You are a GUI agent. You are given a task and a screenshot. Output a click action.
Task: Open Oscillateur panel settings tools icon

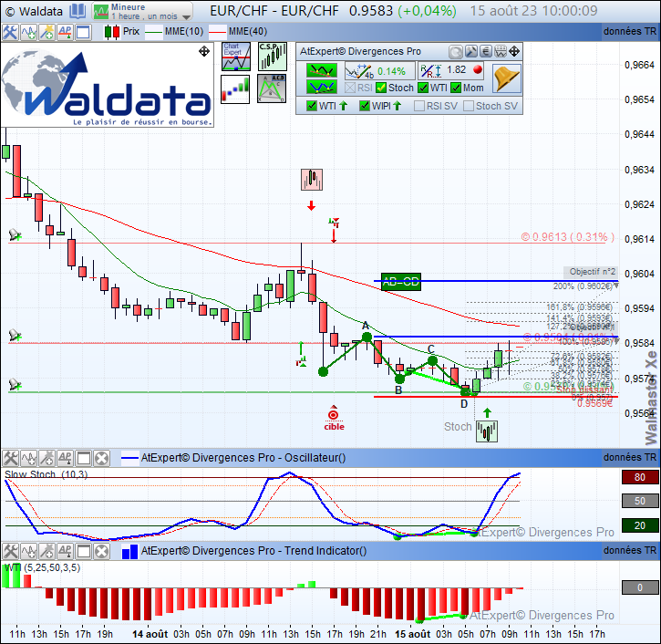click(11, 458)
